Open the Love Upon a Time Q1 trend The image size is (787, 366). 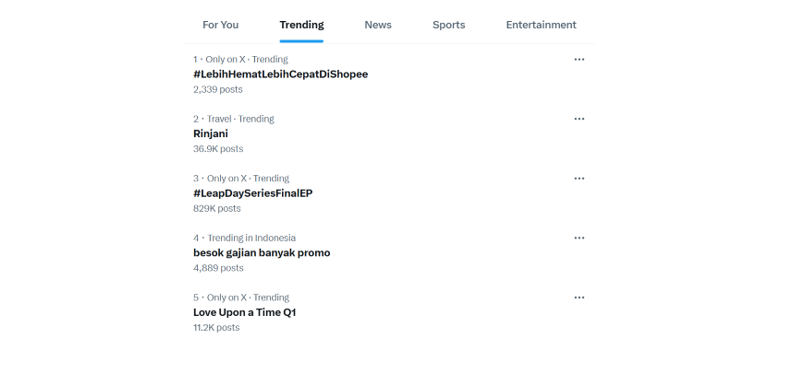coord(244,312)
